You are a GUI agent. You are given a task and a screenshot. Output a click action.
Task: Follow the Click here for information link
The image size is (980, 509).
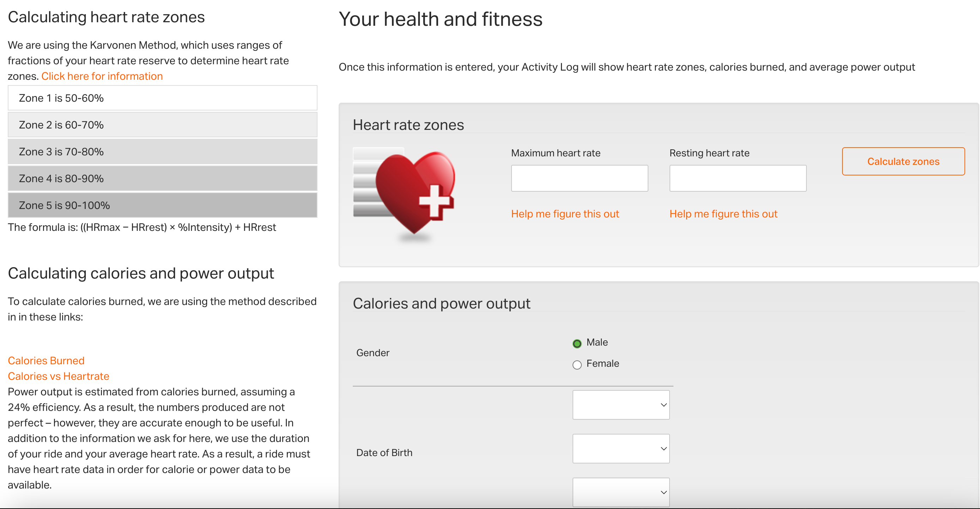102,76
